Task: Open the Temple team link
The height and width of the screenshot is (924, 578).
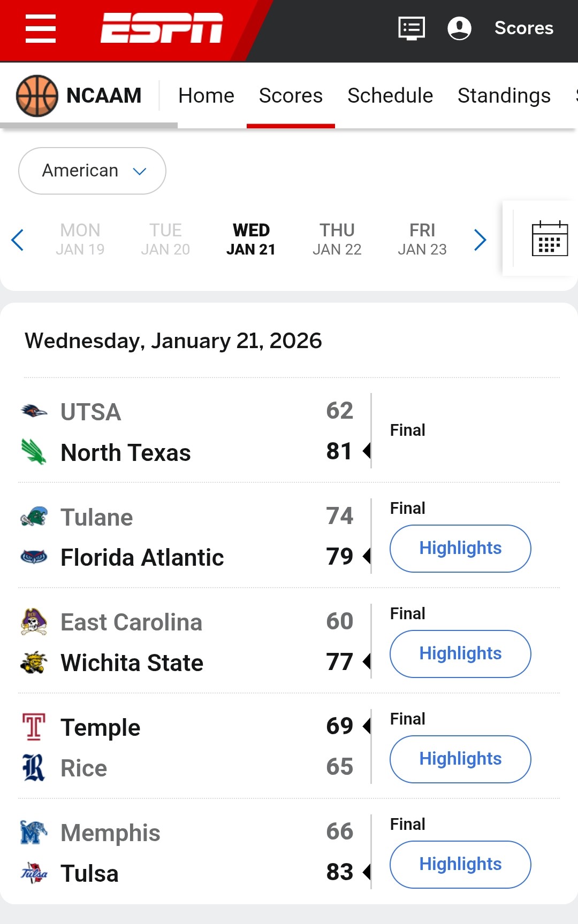Action: click(x=100, y=727)
